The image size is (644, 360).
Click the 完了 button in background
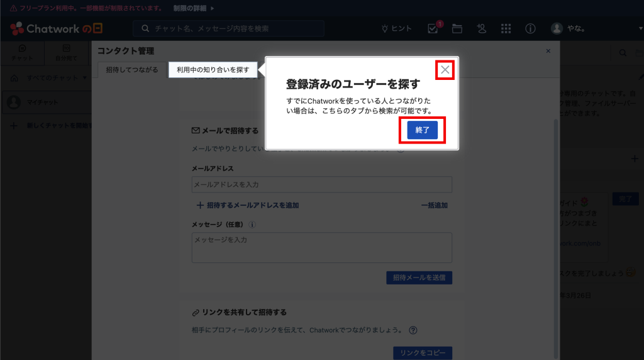(625, 199)
